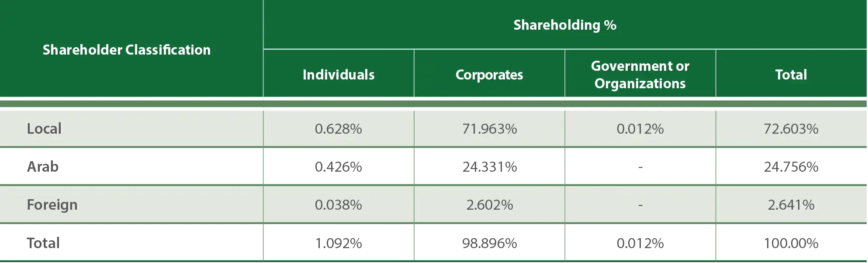This screenshot has width=868, height=263.
Task: Select the blacked-out label cell below Foreign
Action: coord(131,242)
